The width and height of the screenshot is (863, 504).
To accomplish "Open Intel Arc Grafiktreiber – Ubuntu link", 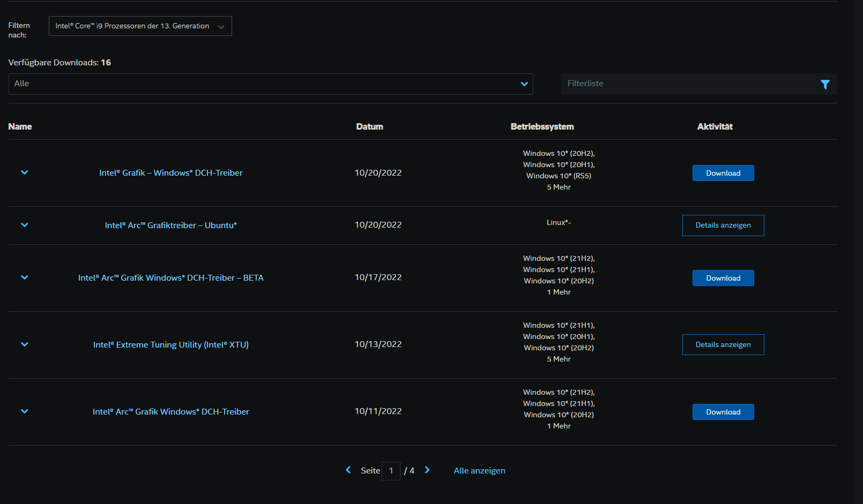I will [x=171, y=225].
